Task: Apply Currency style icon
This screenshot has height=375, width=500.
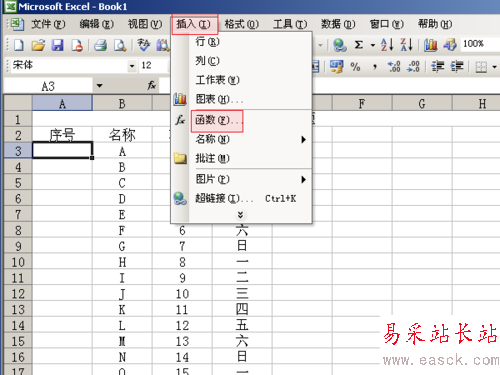Action: pos(336,66)
